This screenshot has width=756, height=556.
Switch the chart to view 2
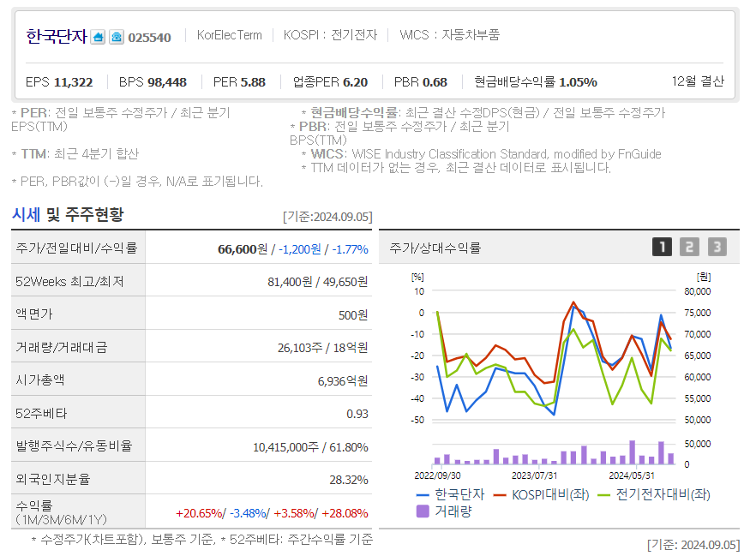coord(689,247)
